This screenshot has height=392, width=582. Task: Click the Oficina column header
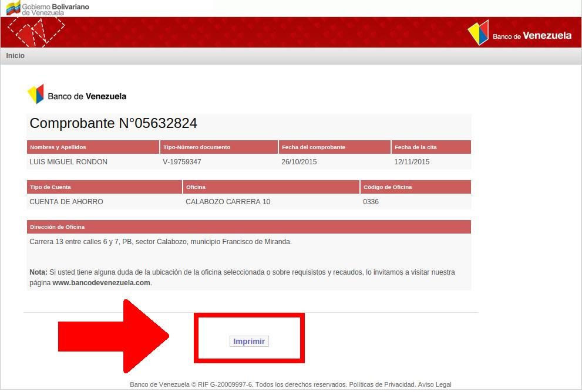(271, 187)
